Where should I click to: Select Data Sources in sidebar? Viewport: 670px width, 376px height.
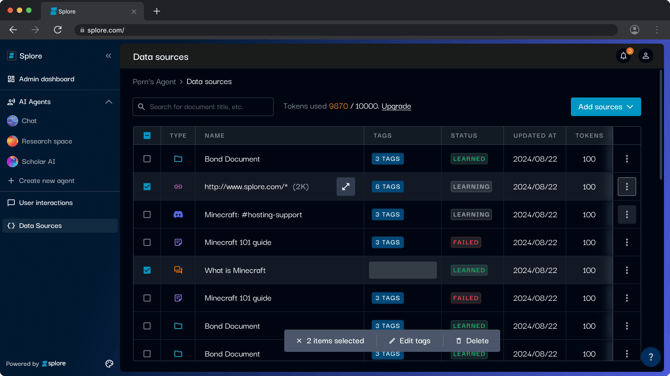point(60,226)
